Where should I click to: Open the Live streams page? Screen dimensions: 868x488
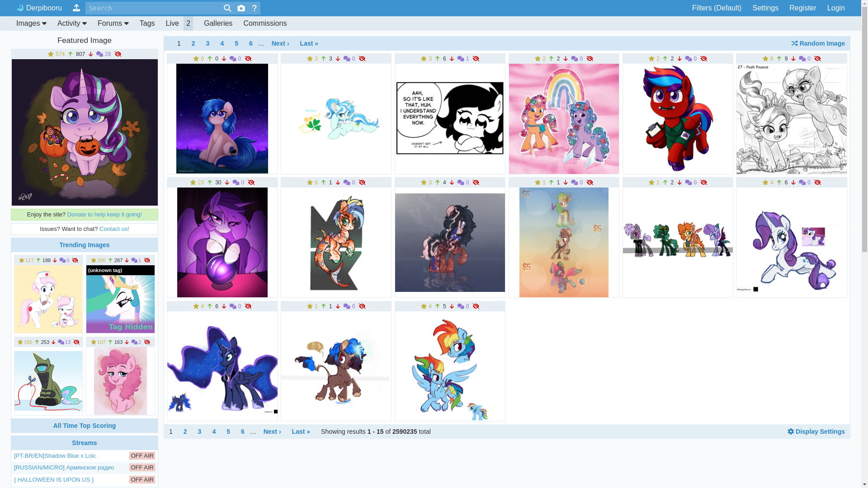point(172,23)
